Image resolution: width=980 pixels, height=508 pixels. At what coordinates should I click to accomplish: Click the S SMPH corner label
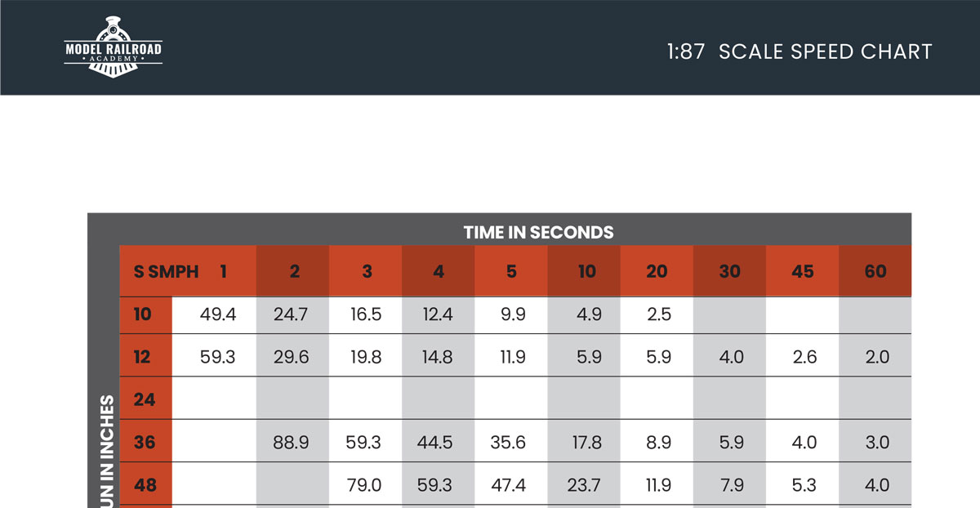[x=166, y=271]
